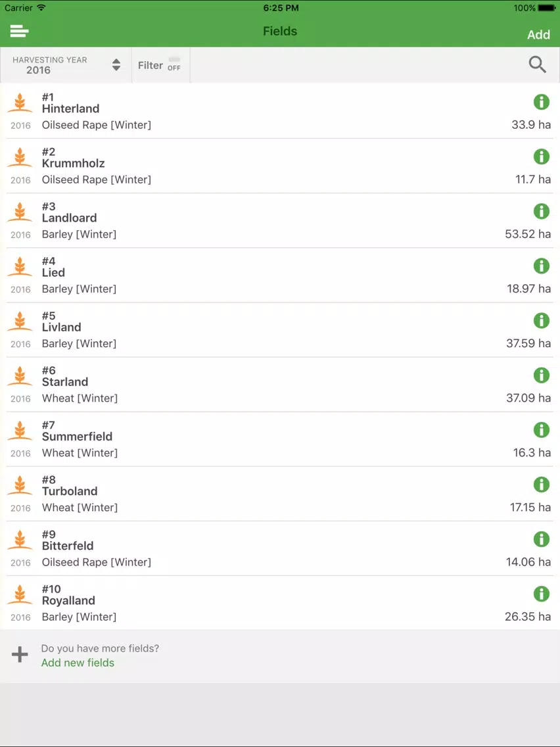
Task: Click the harvesting year up-down arrows
Action: pyautogui.click(x=116, y=65)
